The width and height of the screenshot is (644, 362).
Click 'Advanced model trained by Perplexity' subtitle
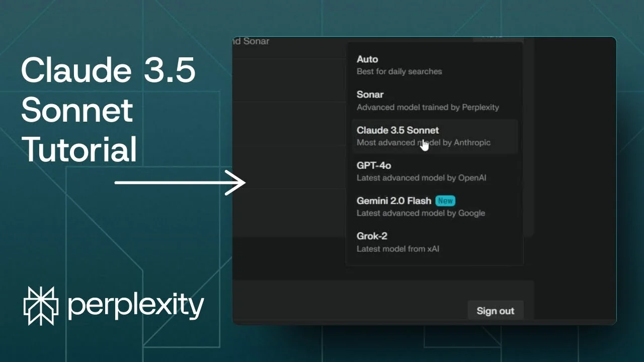(x=428, y=107)
